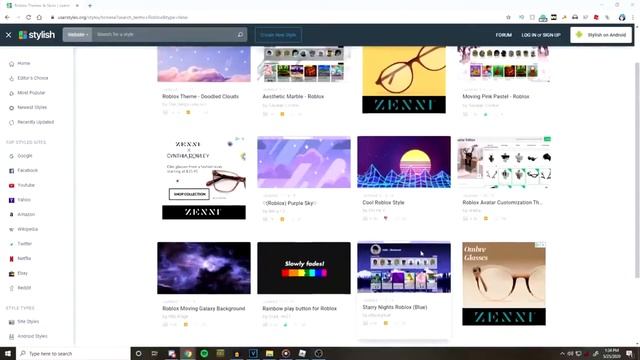
Task: Open the Windows Start menu
Action: (x=8, y=353)
